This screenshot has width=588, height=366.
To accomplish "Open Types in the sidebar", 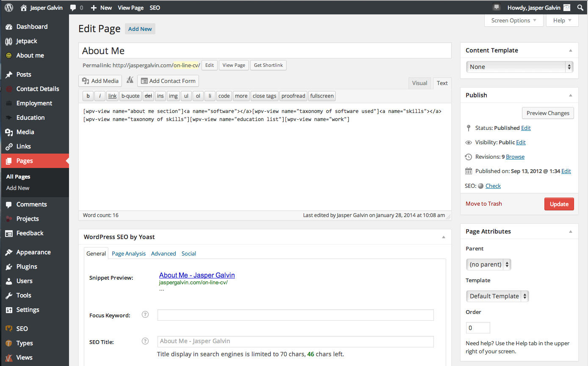I will (25, 343).
